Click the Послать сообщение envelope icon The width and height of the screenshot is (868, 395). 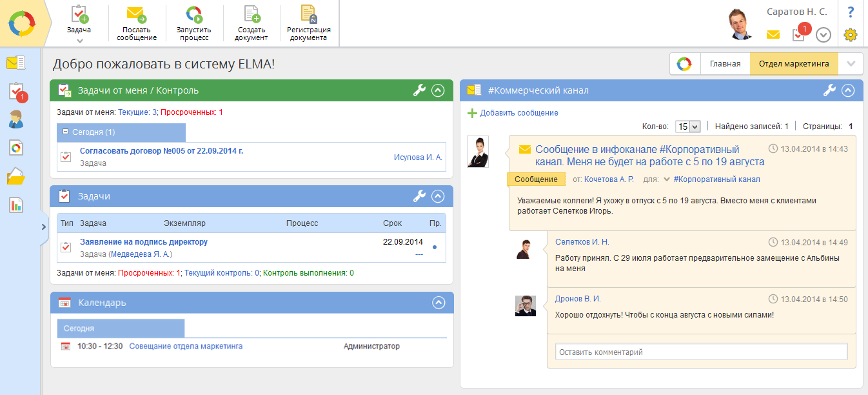point(136,15)
